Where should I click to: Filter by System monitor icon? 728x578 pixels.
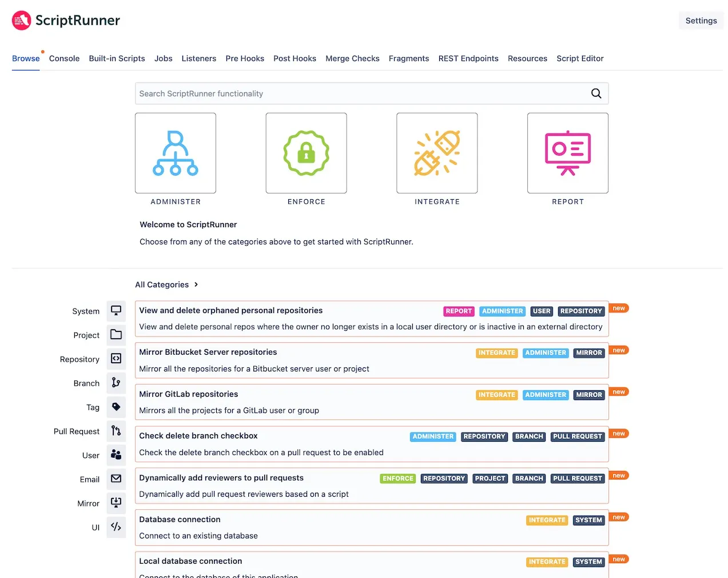coord(116,311)
